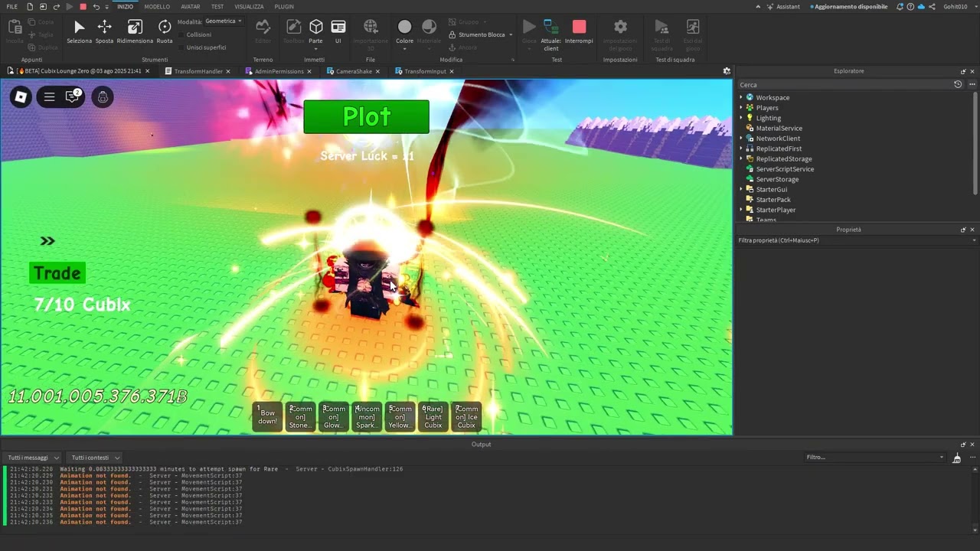Screen dimensions: 980x551
Task: Focus the Output Filtro field
Action: [874, 458]
